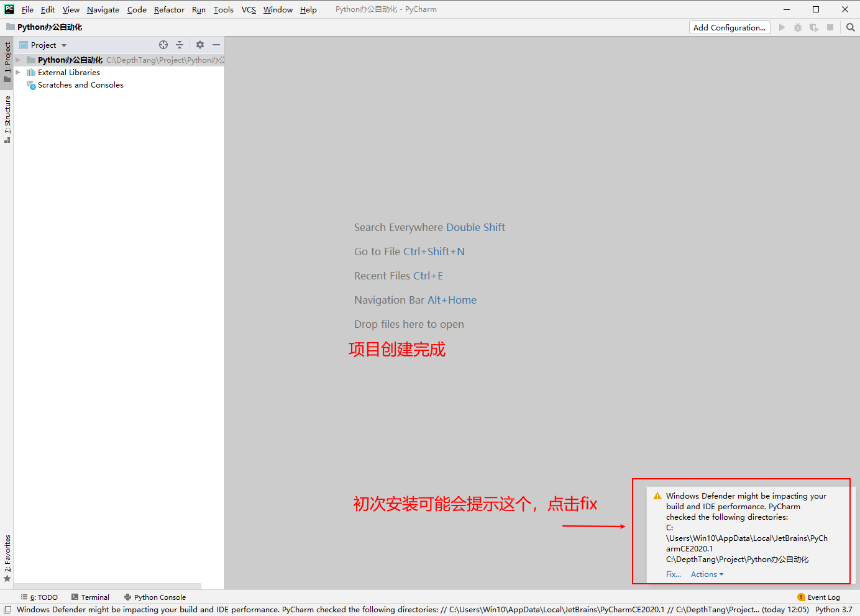860x616 pixels.
Task: Click the Python Console icon
Action: [x=127, y=597]
